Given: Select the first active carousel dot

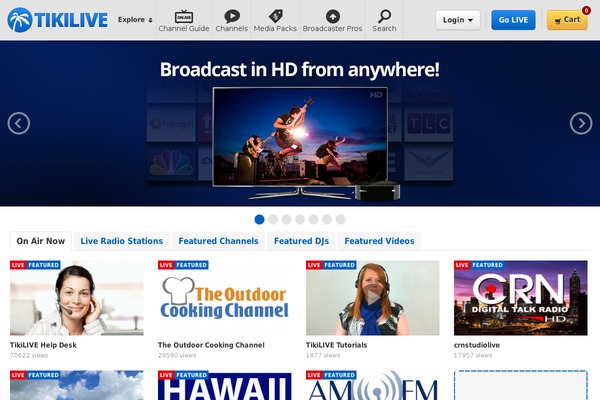Looking at the screenshot, I should [259, 219].
